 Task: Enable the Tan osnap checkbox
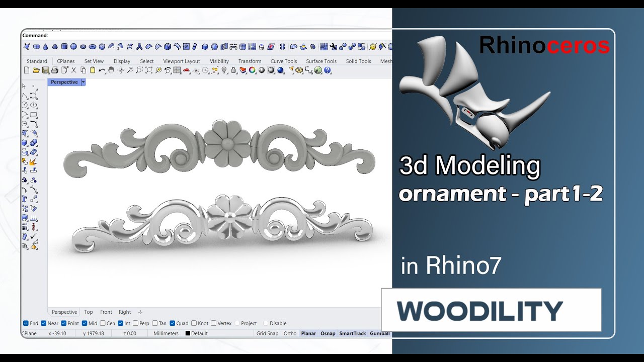coord(155,323)
